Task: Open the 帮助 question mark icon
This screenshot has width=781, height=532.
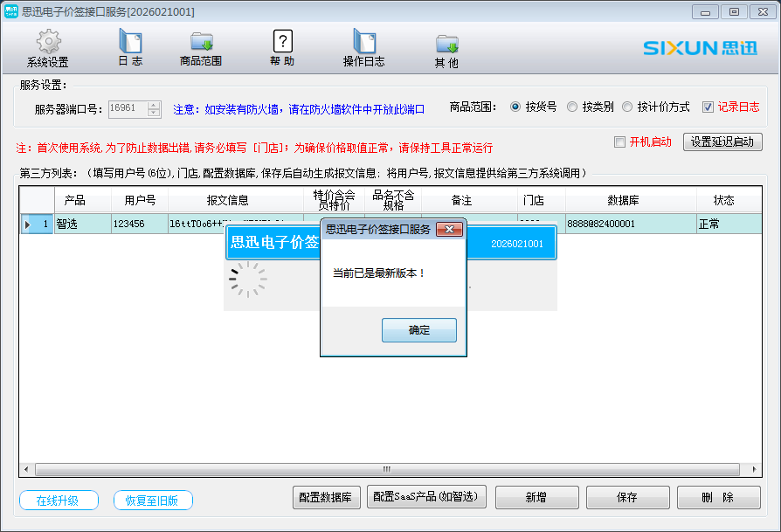Action: tap(282, 42)
